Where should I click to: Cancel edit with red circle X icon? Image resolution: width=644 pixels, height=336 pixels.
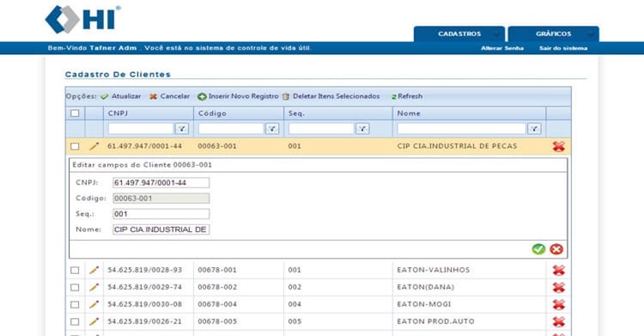click(x=556, y=249)
